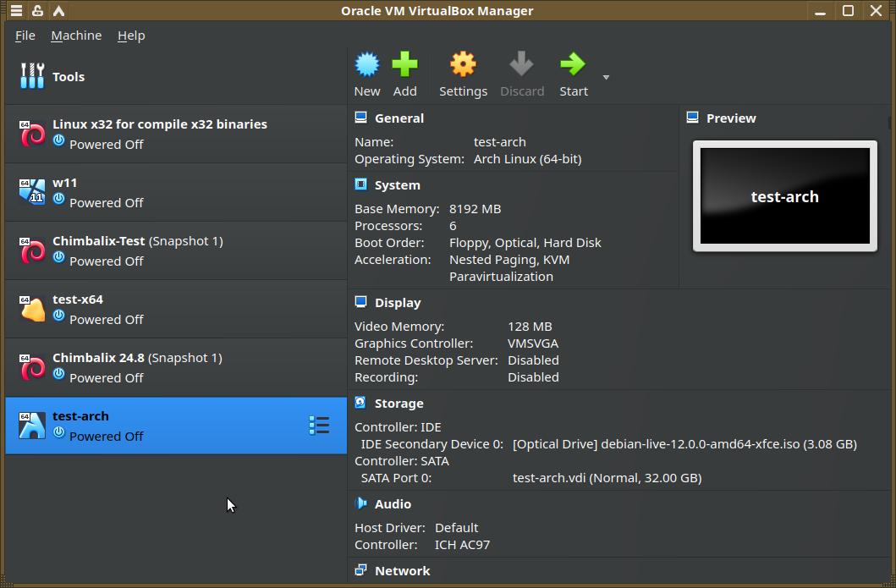
Task: Click the test-arch preview thumbnail
Action: pos(784,196)
